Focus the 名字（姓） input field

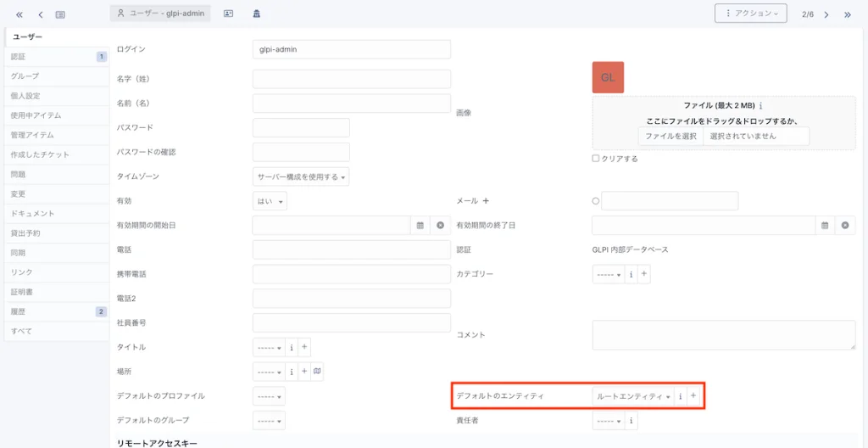(x=352, y=79)
